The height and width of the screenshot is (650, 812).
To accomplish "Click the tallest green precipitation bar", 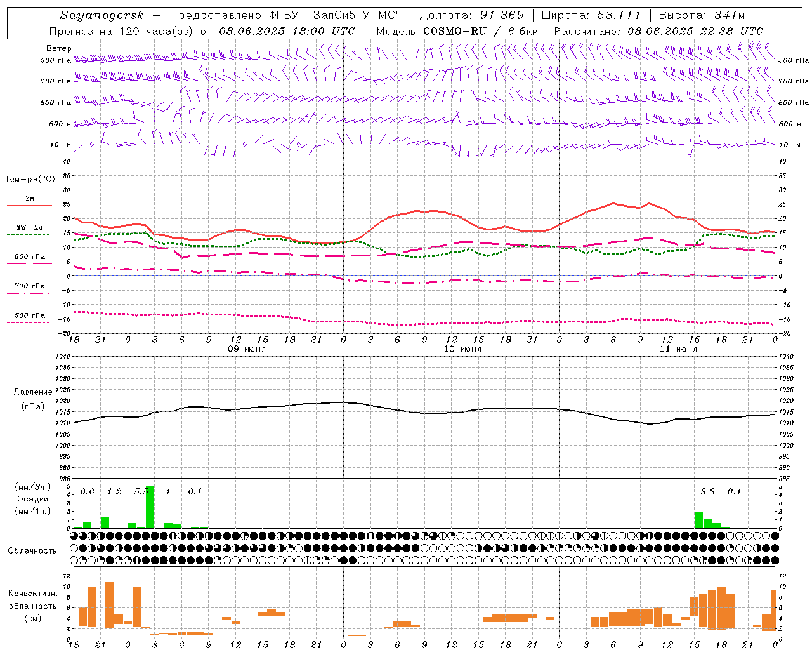I will click(x=150, y=507).
